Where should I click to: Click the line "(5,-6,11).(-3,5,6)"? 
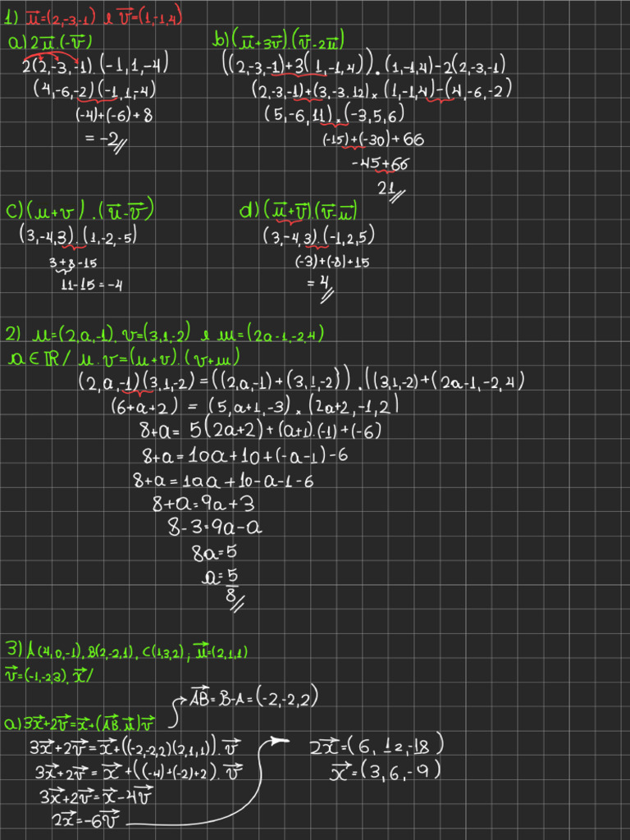coord(334,113)
